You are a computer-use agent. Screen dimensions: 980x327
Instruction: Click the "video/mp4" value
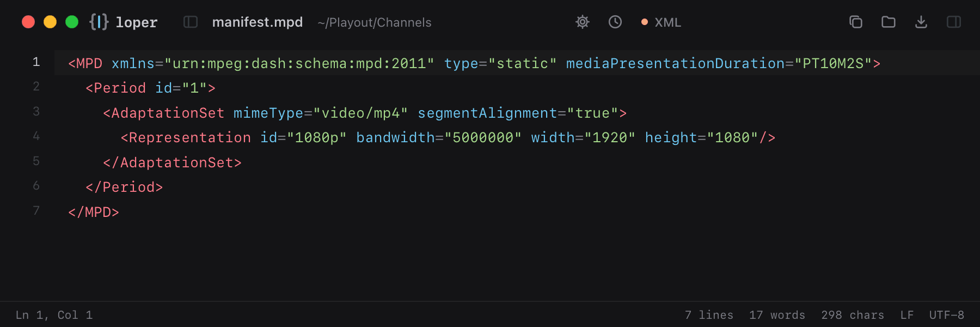[360, 113]
